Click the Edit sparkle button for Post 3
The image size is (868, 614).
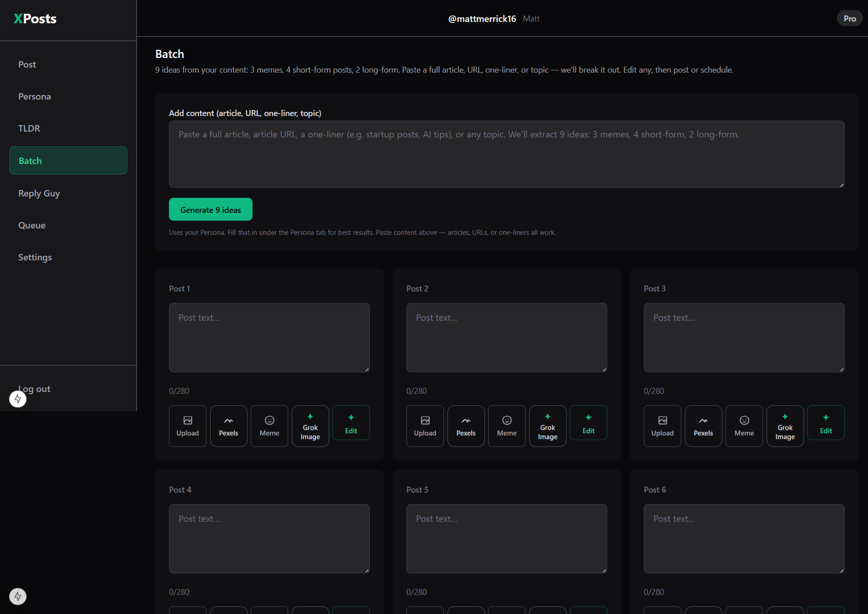click(826, 423)
